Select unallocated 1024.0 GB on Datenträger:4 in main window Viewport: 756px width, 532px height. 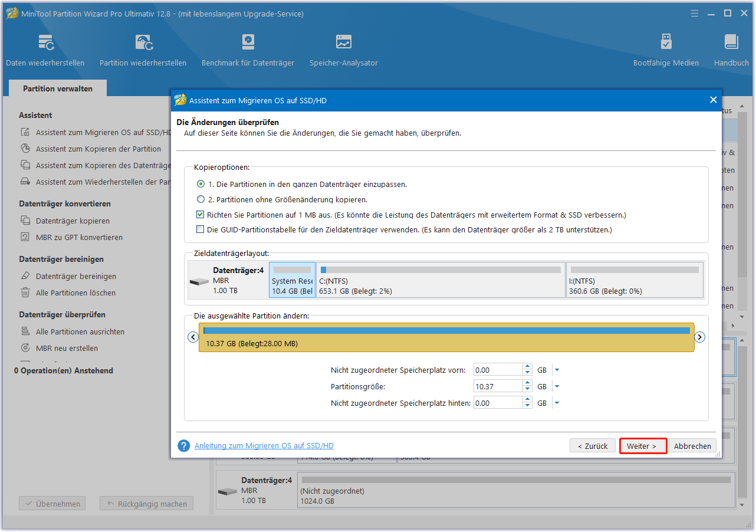point(516,491)
